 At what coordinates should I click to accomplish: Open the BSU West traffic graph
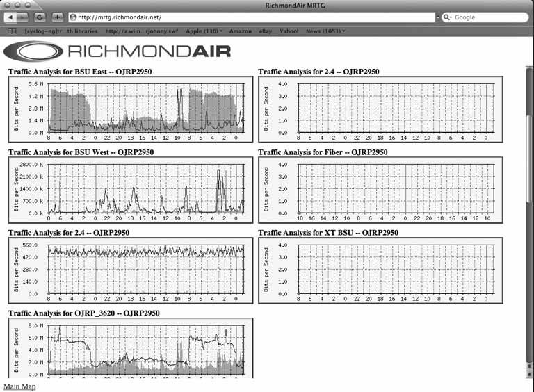pos(130,189)
